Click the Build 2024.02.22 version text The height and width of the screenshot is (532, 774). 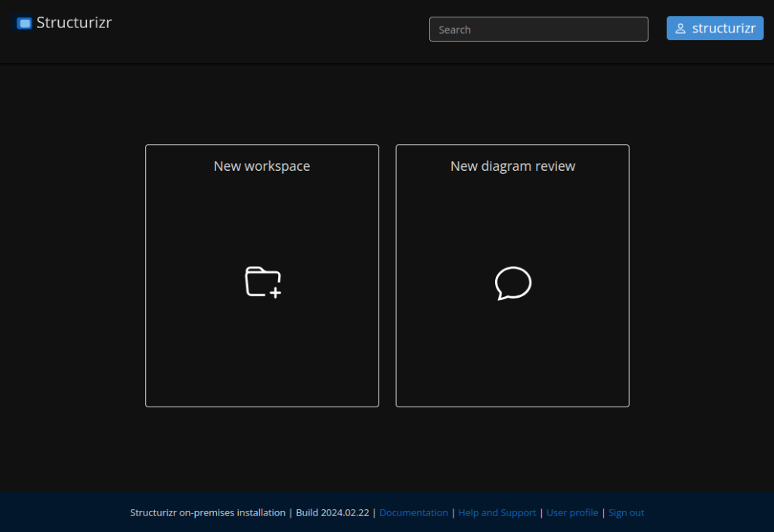[x=332, y=512]
